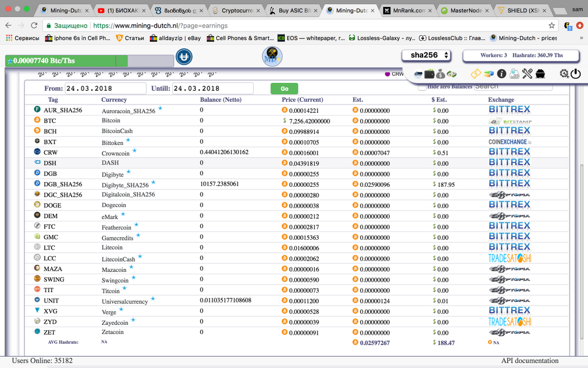Click the browser back arrow
The height and width of the screenshot is (368, 588).
coord(8,25)
